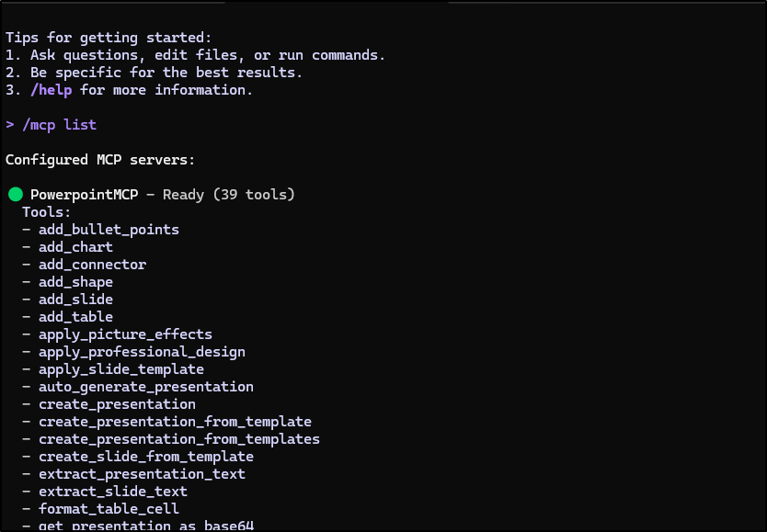
Task: Select the add_shape tool line
Action: tap(75, 282)
